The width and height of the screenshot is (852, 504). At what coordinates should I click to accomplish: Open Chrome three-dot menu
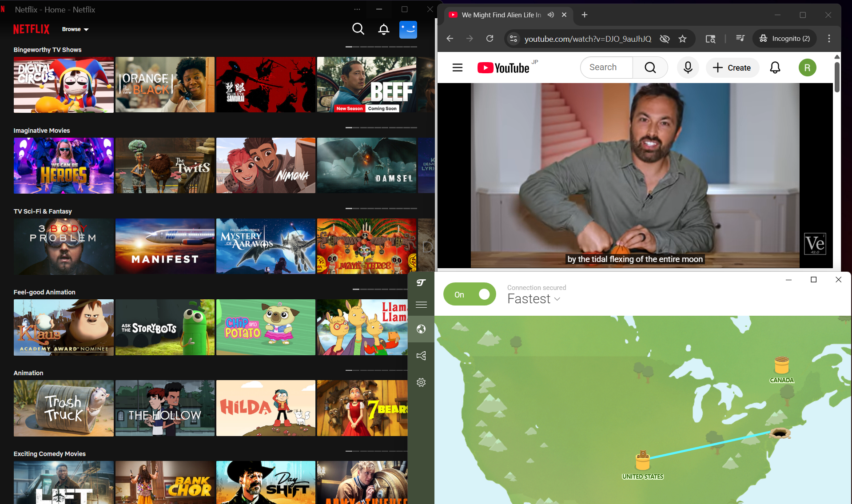click(829, 39)
